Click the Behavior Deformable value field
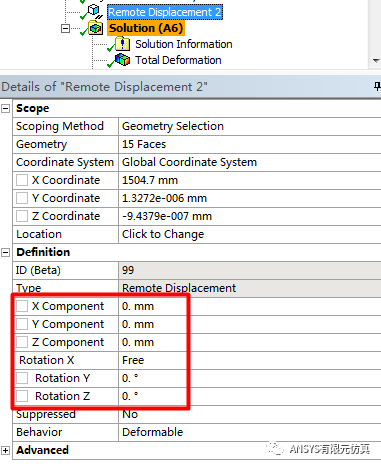Screen dimensions: 381x466 (250, 432)
